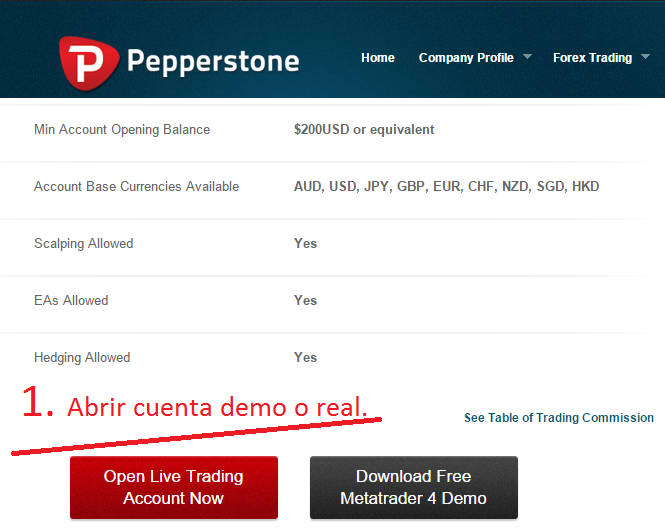Expand the arrow beside Company Profile
This screenshot has height=532, width=665.
(x=527, y=58)
